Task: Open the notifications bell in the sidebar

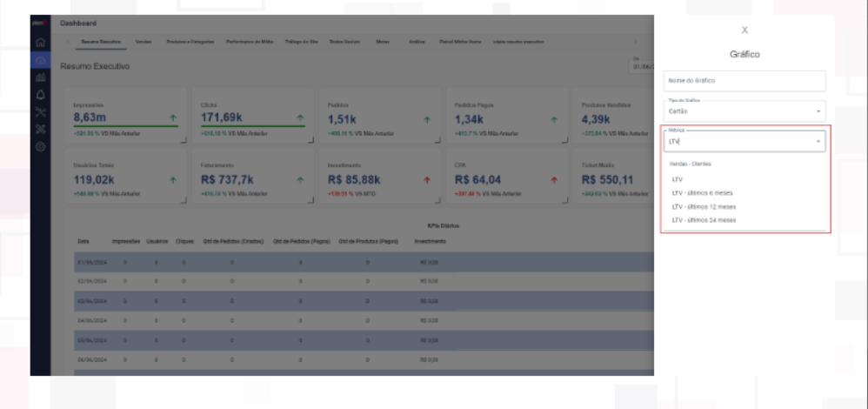Action: click(40, 94)
